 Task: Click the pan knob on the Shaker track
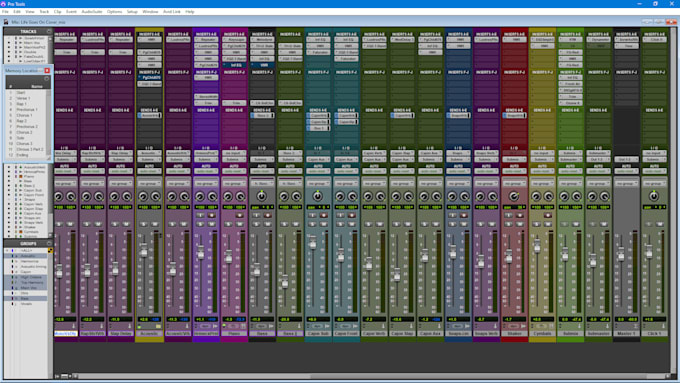[514, 196]
